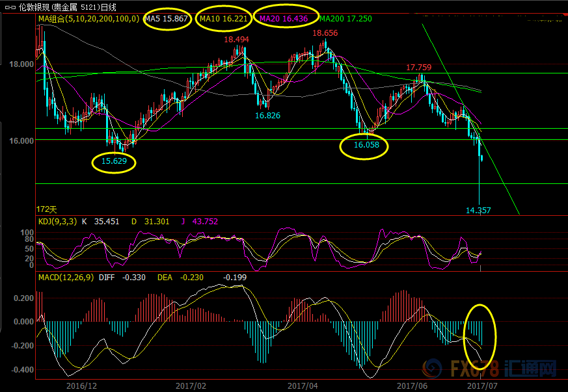
Task: Click the -0.400 MACD axis label
Action: 23,369
